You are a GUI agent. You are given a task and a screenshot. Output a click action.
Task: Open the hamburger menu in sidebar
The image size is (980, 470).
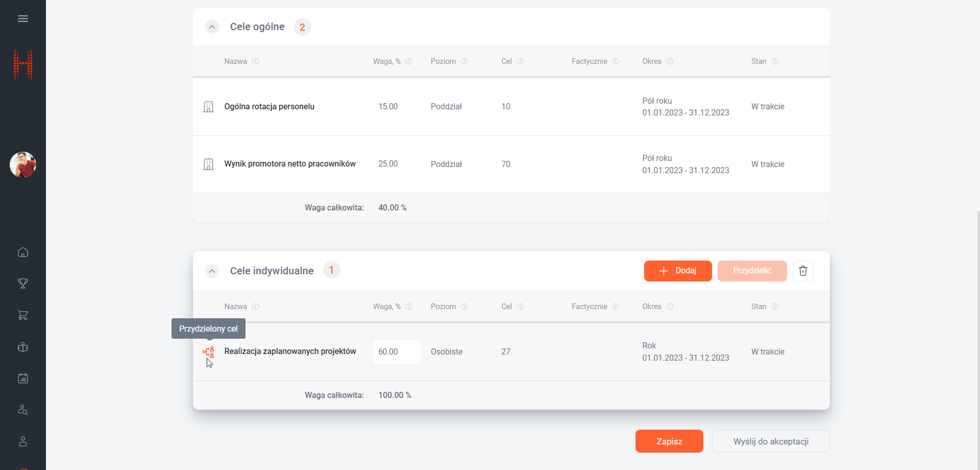23,19
